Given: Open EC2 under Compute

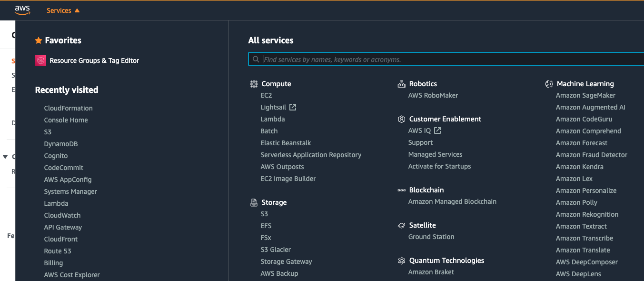Looking at the screenshot, I should point(266,95).
